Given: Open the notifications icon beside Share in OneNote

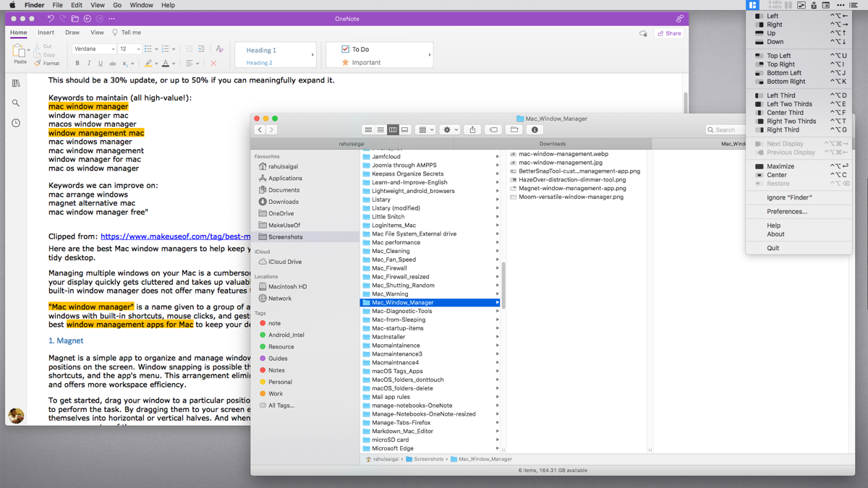Looking at the screenshot, I should click(643, 33).
